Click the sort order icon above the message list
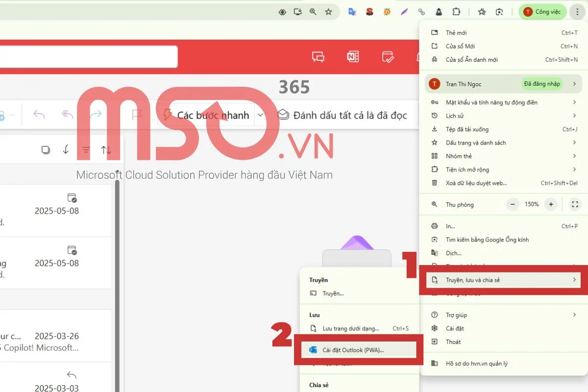 [x=106, y=149]
